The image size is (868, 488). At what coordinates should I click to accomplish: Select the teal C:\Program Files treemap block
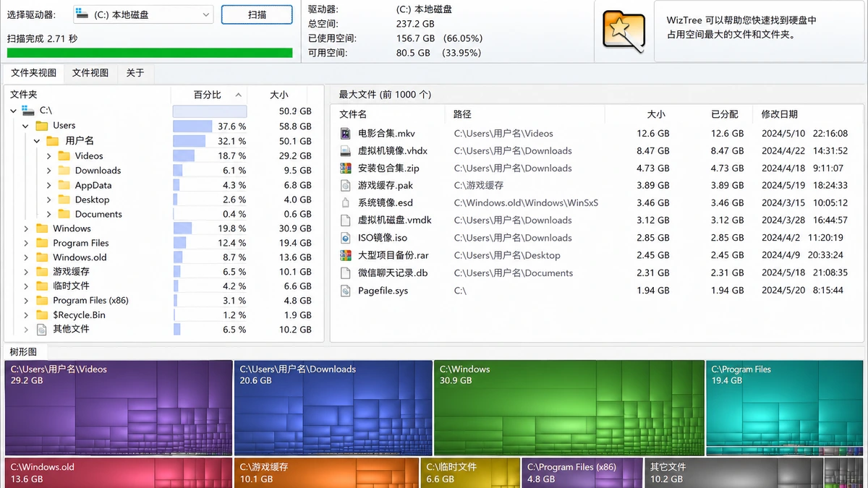784,408
